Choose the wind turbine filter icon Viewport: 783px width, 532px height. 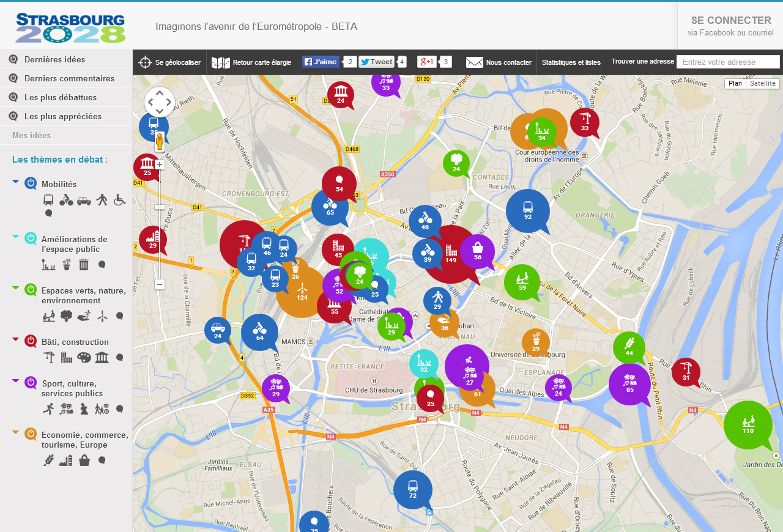102,316
